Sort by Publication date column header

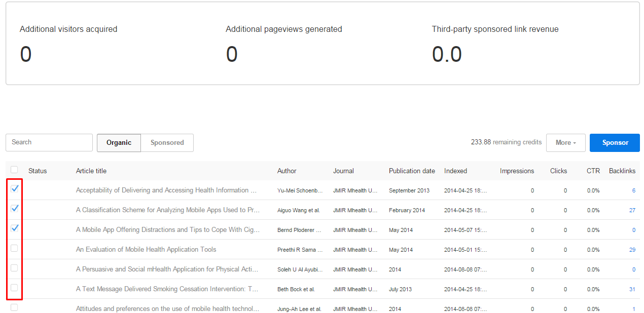(x=412, y=171)
